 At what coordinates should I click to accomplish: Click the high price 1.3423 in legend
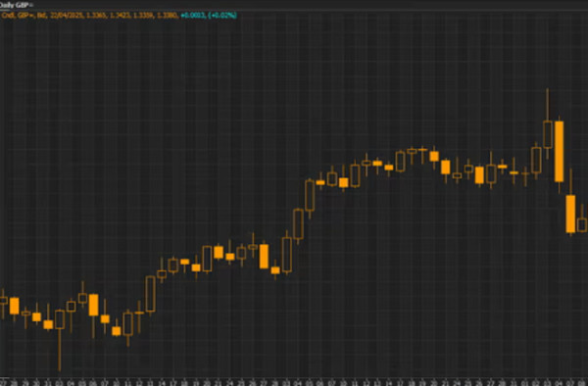tap(121, 16)
